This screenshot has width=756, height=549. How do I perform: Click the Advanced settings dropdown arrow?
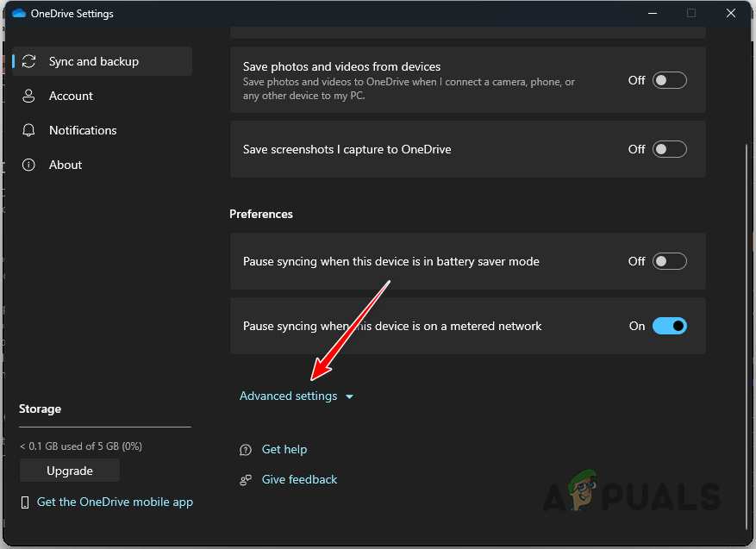tap(349, 396)
